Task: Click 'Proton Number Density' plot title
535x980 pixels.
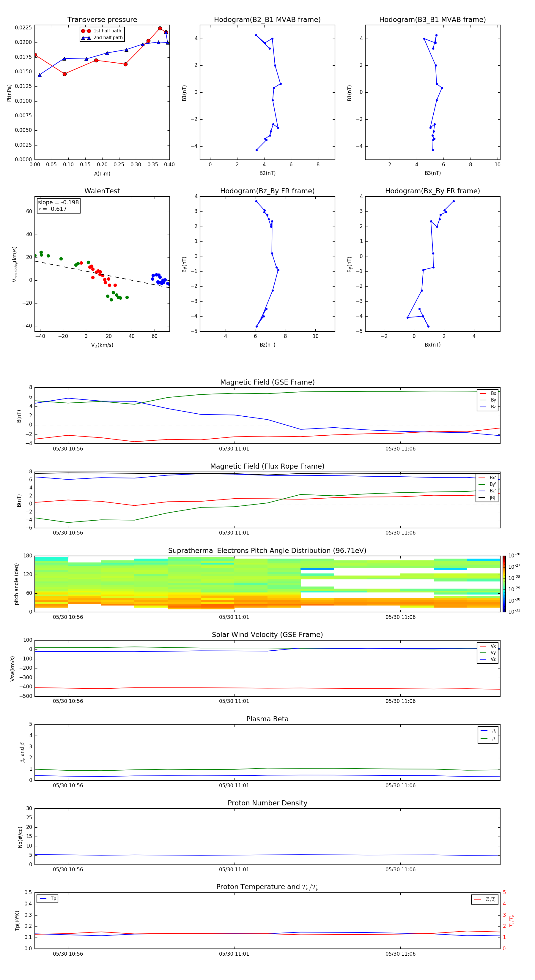Action: [x=267, y=803]
